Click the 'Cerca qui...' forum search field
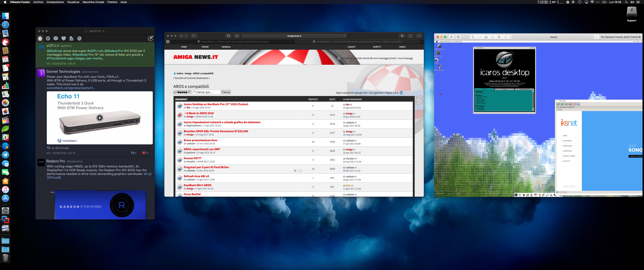 click(x=207, y=92)
